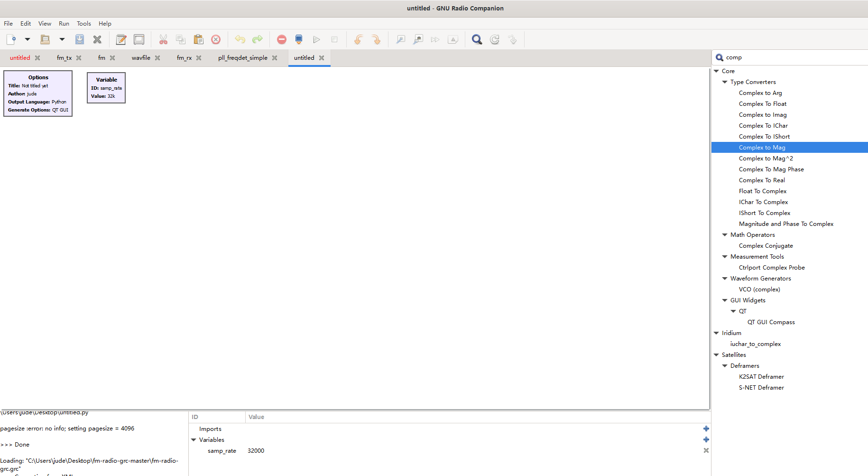The height and width of the screenshot is (476, 868).
Task: Cut the selected block
Action: click(x=163, y=39)
